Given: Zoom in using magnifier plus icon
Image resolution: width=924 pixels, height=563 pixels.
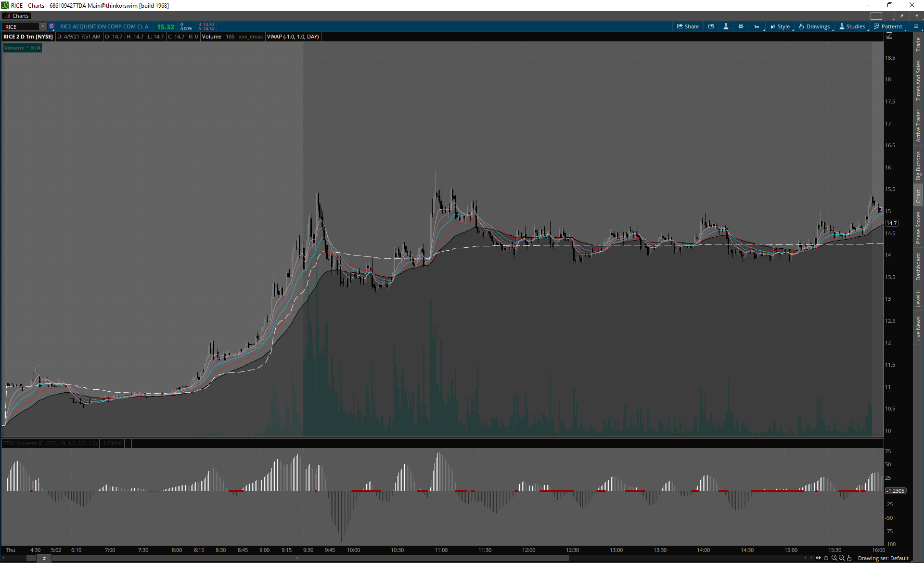Looking at the screenshot, I should [x=834, y=558].
